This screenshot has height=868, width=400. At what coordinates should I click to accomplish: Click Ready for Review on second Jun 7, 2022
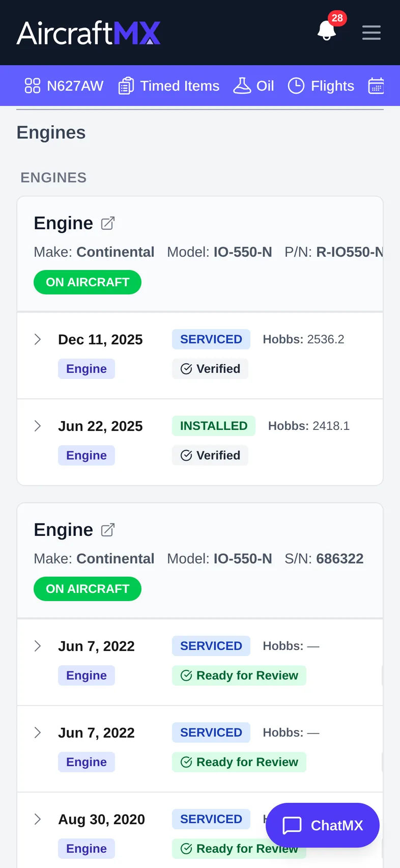(x=239, y=762)
